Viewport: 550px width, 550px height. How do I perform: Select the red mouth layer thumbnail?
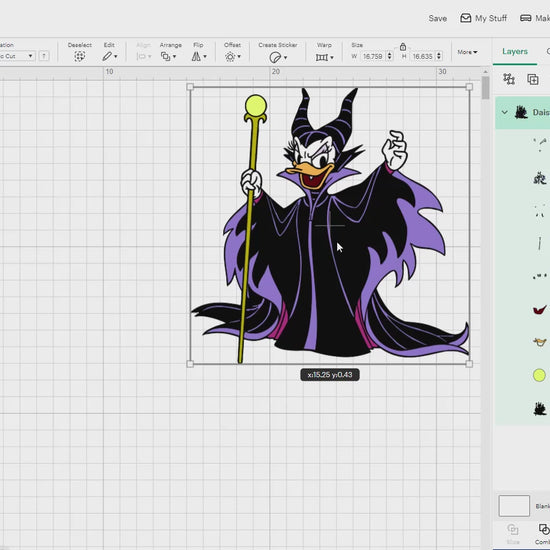[x=539, y=310]
